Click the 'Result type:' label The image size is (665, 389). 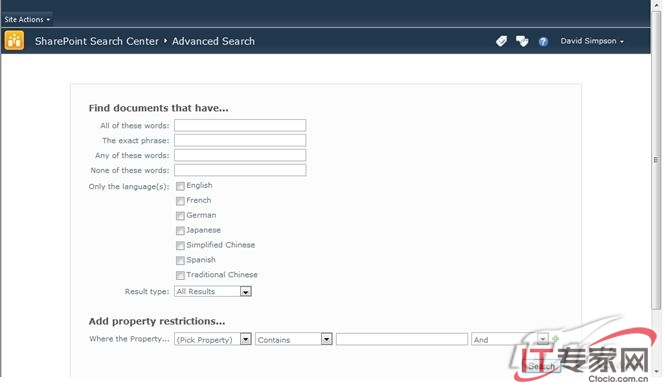coord(147,291)
